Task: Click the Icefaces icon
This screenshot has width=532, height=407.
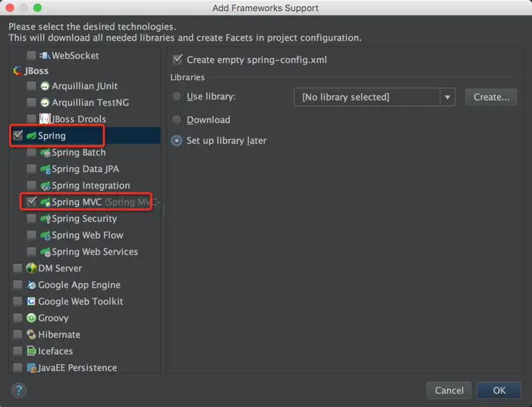Action: (31, 351)
